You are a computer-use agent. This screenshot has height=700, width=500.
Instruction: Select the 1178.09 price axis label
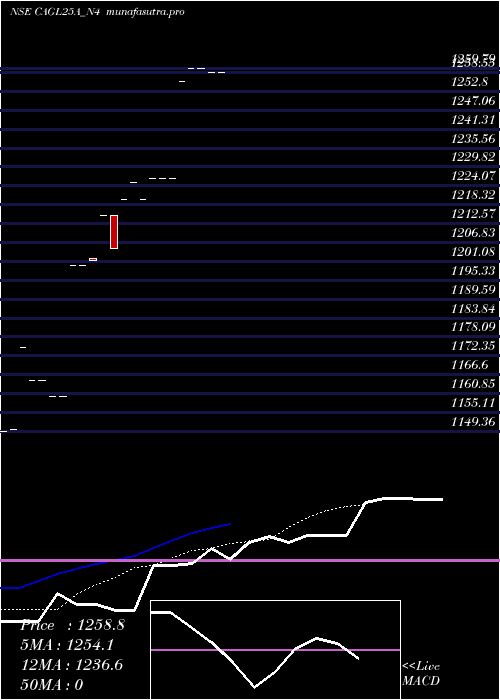474,327
